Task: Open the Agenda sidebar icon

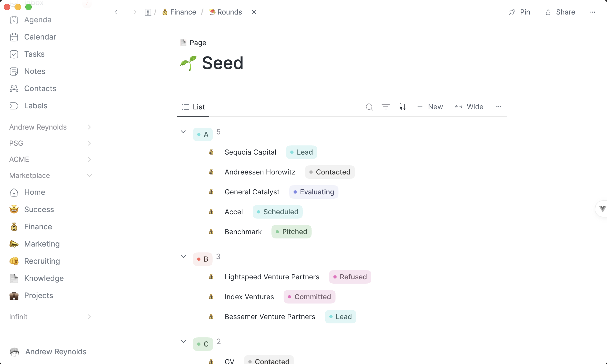Action: [x=14, y=20]
